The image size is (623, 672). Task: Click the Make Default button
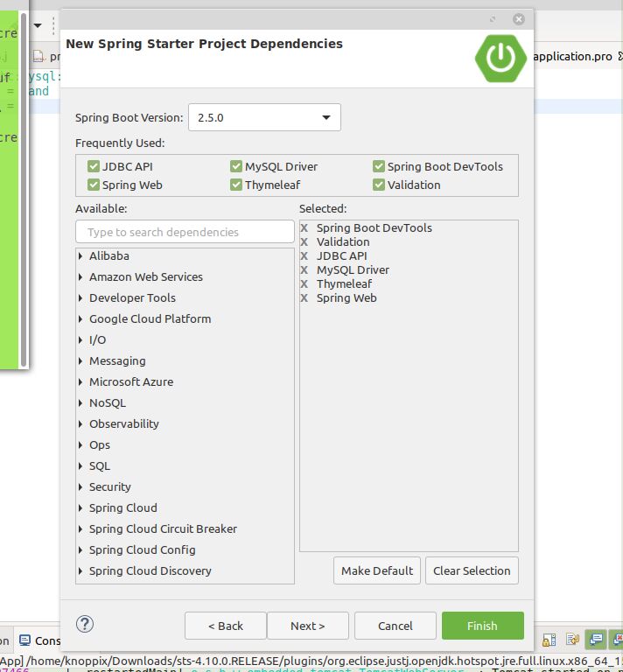pyautogui.click(x=377, y=570)
